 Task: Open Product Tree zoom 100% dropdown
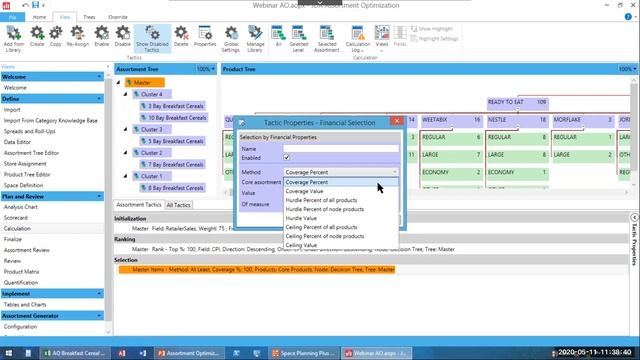tap(627, 69)
